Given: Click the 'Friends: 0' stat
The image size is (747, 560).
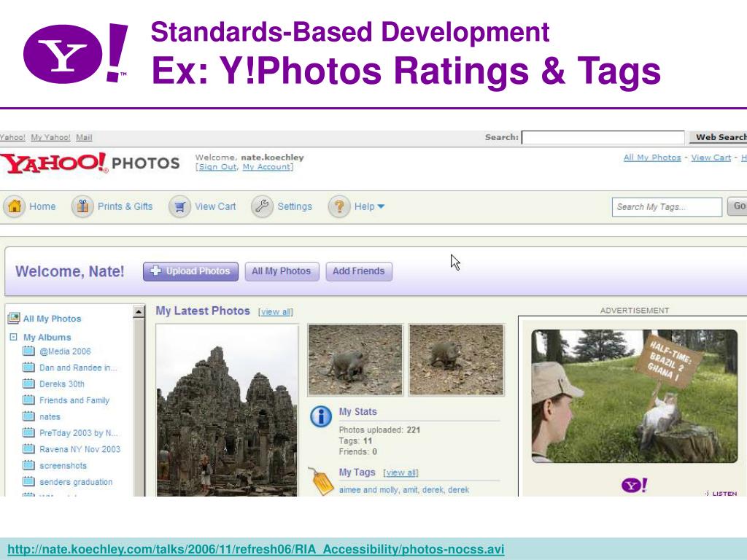Looking at the screenshot, I should (357, 451).
